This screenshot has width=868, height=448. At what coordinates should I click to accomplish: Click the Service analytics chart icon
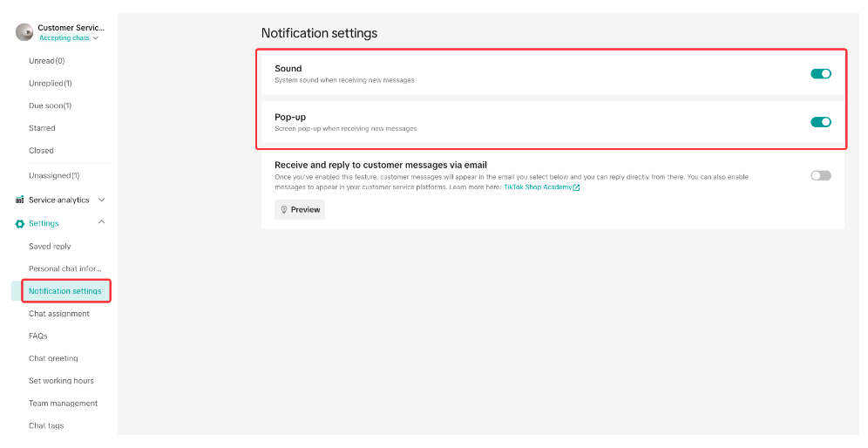click(x=20, y=200)
